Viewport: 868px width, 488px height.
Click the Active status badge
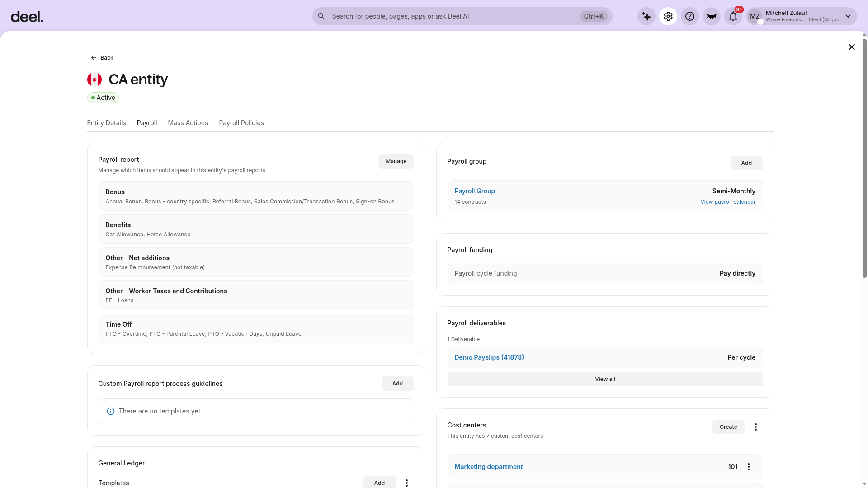103,98
